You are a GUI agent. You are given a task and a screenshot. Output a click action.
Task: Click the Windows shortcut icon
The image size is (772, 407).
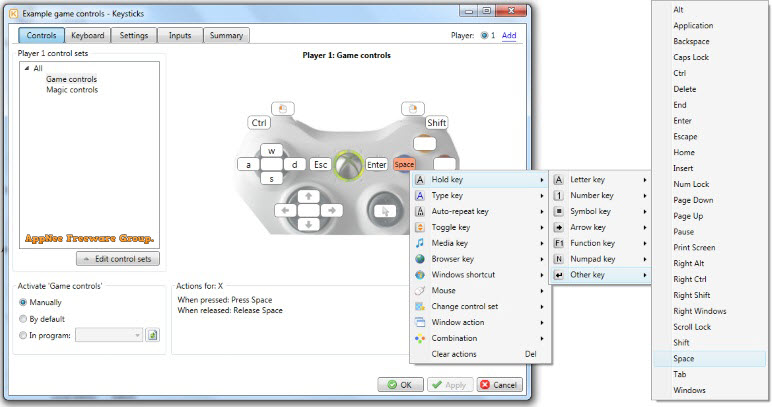click(420, 275)
